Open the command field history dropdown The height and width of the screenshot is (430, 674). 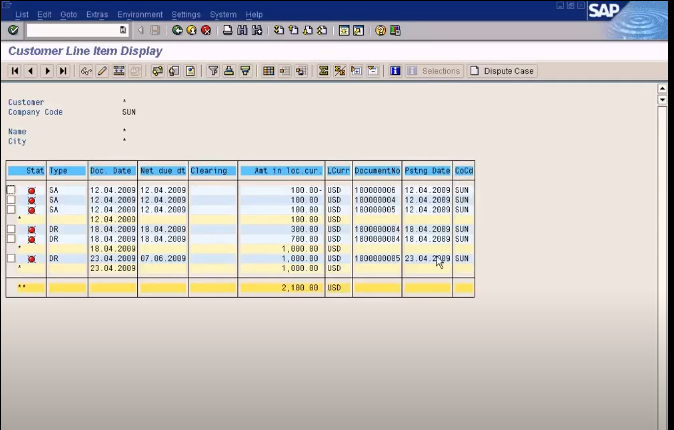123,30
